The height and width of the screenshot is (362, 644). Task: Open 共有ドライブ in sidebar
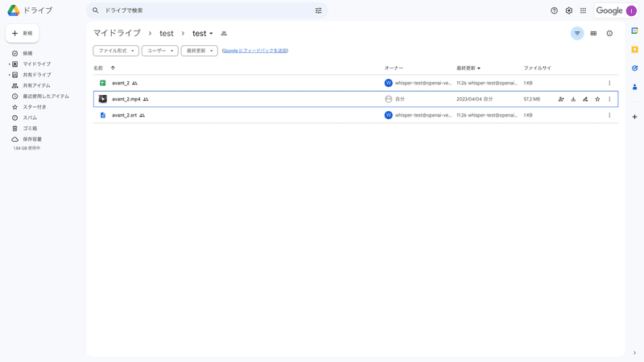(36, 75)
